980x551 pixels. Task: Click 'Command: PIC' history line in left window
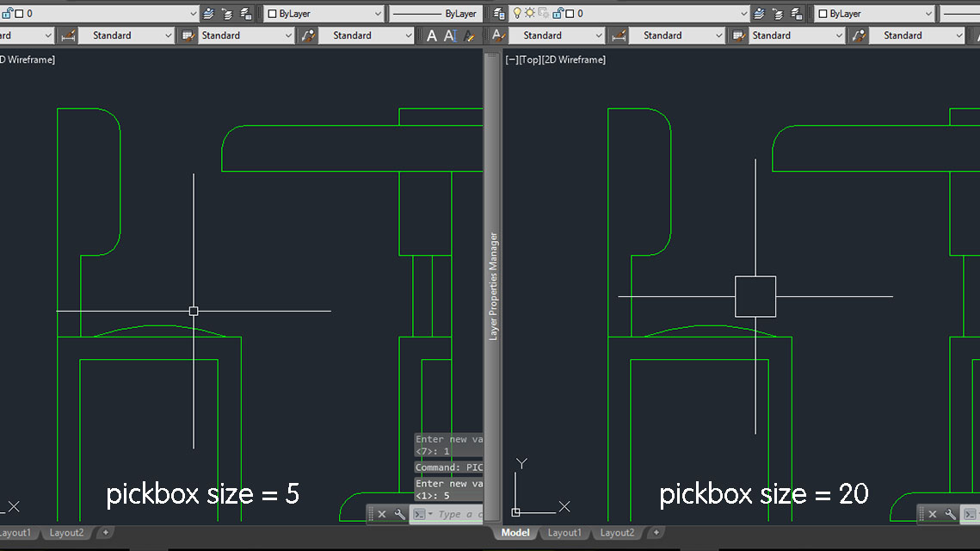449,467
